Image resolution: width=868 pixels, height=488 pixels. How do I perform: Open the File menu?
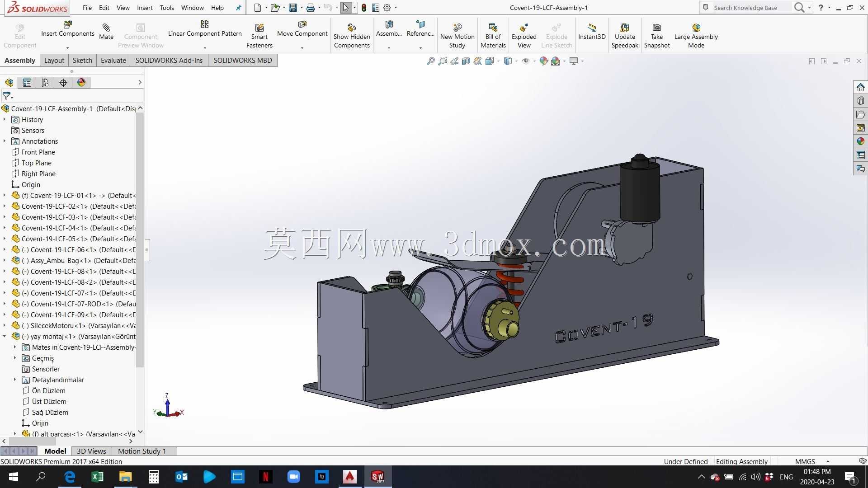[87, 8]
